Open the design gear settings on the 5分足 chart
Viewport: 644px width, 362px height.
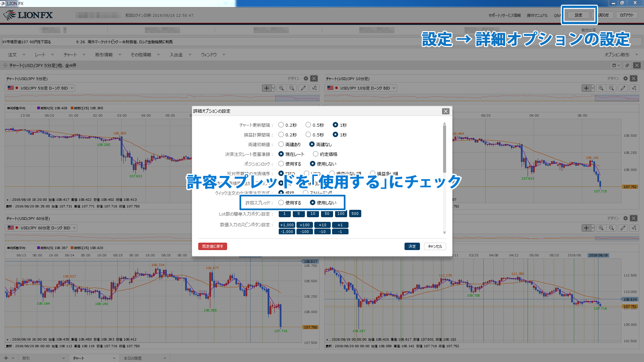(306, 78)
